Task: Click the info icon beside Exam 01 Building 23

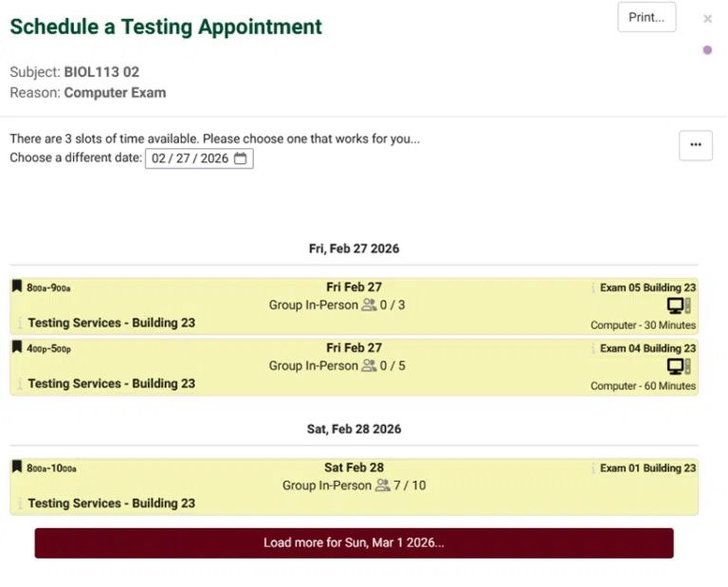Action: tap(593, 468)
